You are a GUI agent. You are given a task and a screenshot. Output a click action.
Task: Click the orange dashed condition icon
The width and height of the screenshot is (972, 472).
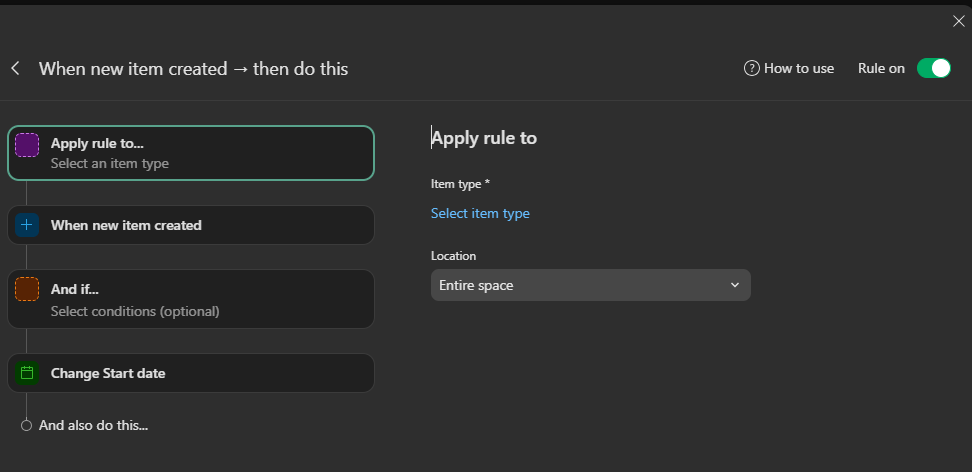27,289
